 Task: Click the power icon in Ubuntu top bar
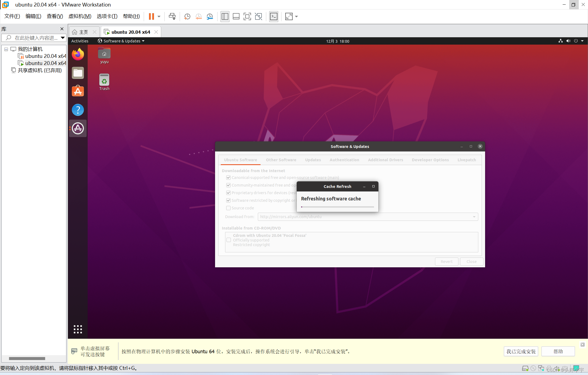tap(576, 41)
